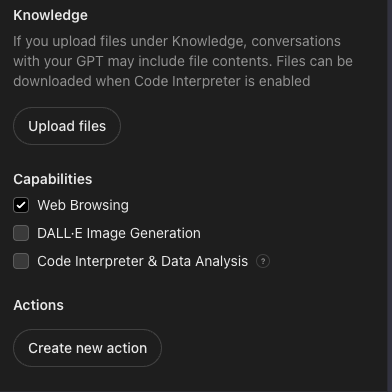Open the Code Interpreter help question-mark icon
Screen dimensions: 392x392
tap(263, 261)
